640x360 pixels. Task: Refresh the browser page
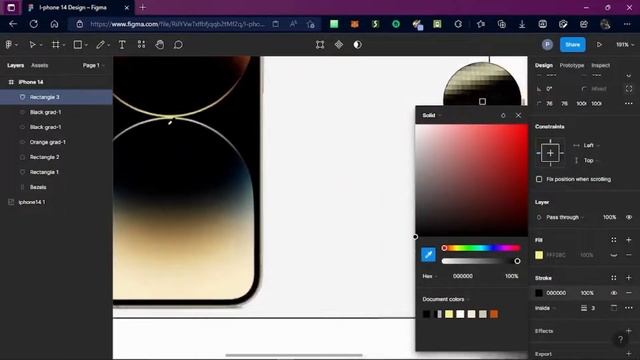point(33,24)
